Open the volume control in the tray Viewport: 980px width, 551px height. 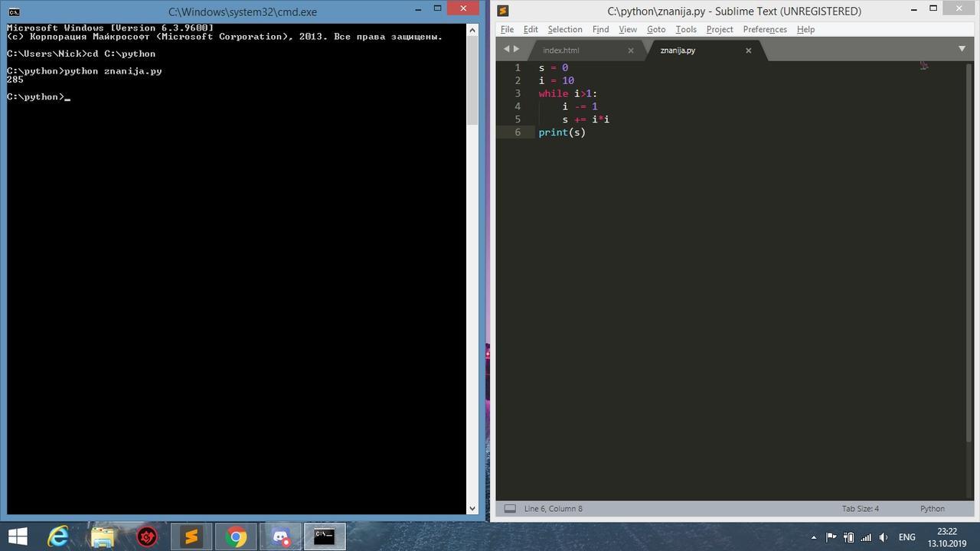884,537
